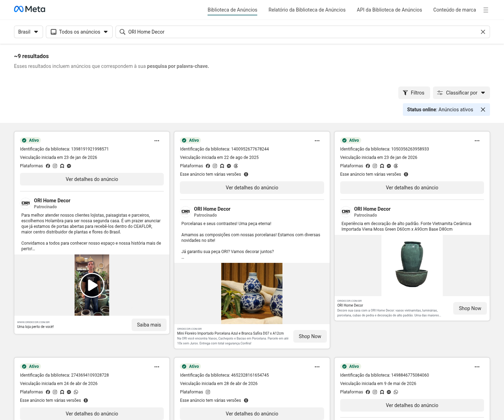Clear the ORI Home Decor search text

pyautogui.click(x=483, y=32)
